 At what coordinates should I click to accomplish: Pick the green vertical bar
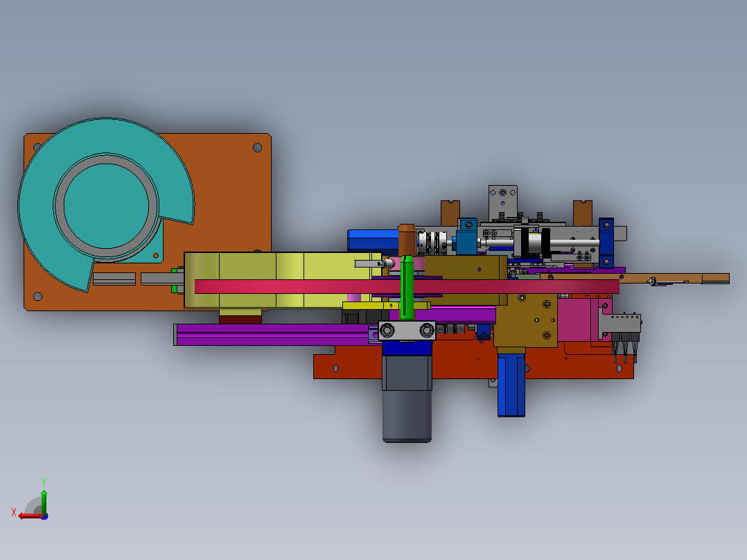(407, 288)
